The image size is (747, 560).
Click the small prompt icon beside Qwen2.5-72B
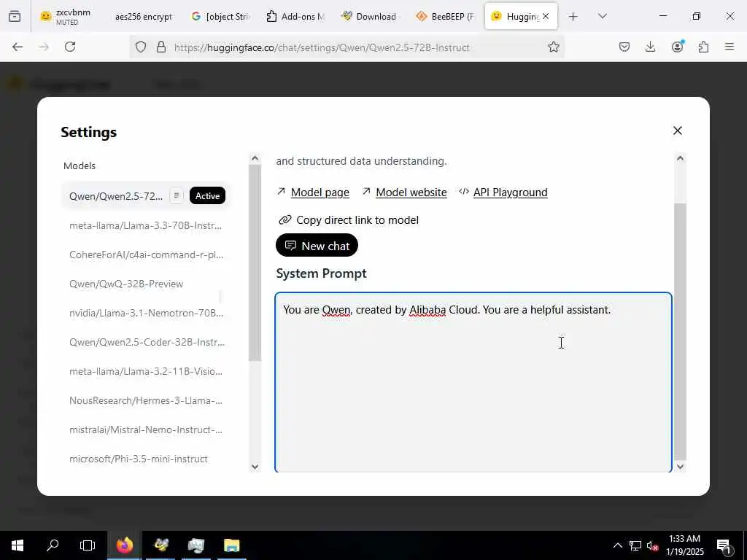(x=177, y=195)
